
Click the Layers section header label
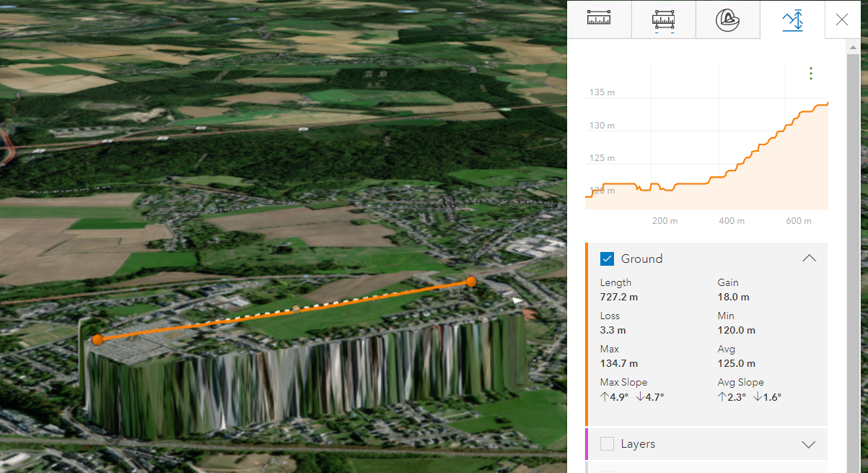coord(638,444)
